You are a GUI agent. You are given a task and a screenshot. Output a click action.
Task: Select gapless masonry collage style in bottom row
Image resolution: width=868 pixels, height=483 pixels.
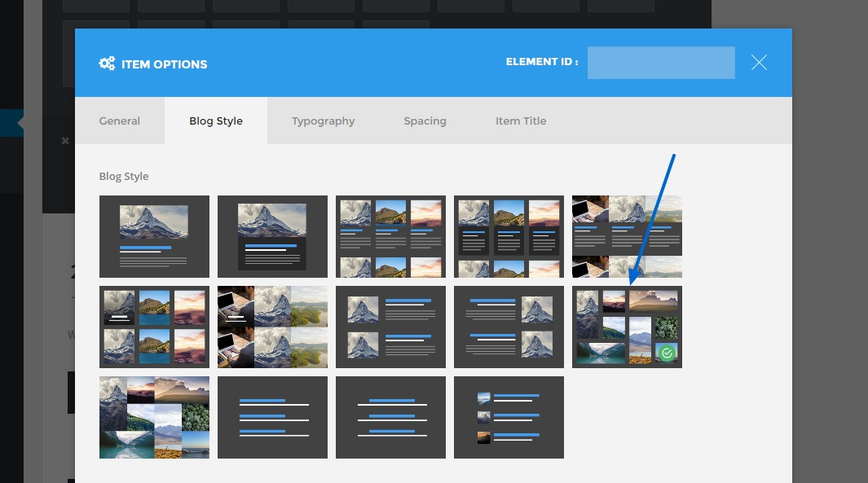point(154,417)
